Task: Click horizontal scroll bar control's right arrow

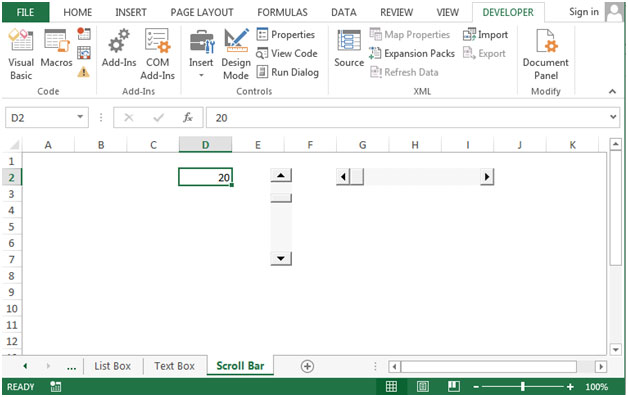Action: pos(487,177)
